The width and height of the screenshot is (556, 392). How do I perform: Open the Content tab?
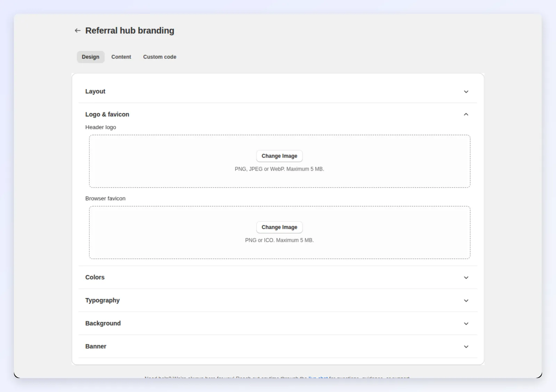(121, 57)
